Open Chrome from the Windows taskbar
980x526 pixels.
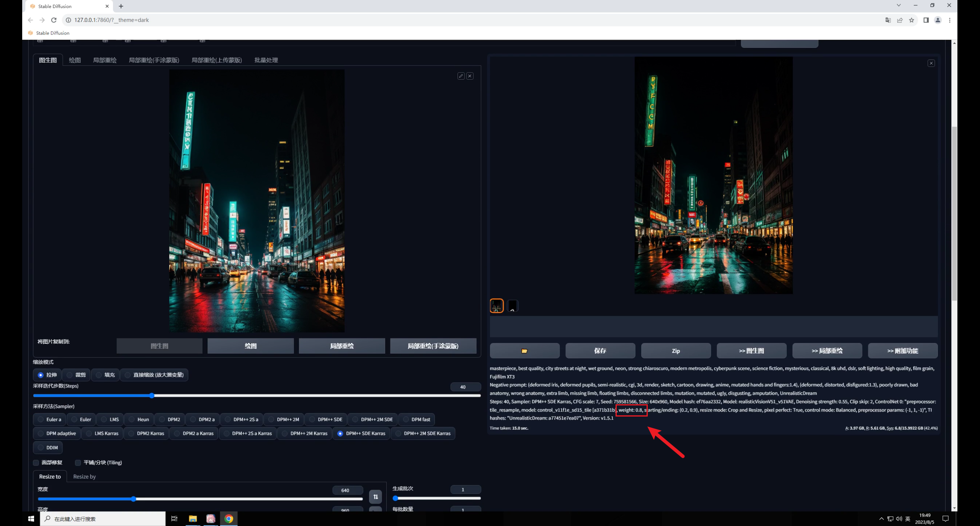pos(229,519)
